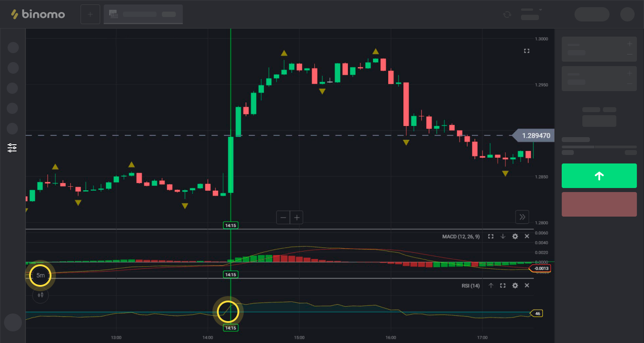Click the red down trade button
Viewport: 644px width, 343px height.
(x=599, y=205)
